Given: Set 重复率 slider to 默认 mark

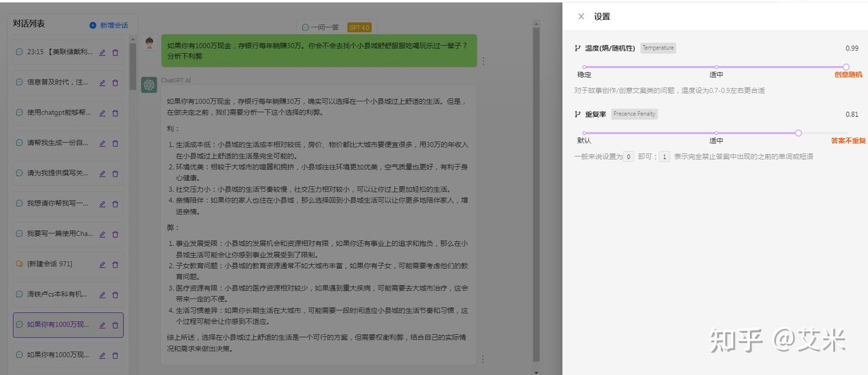Looking at the screenshot, I should click(x=584, y=133).
